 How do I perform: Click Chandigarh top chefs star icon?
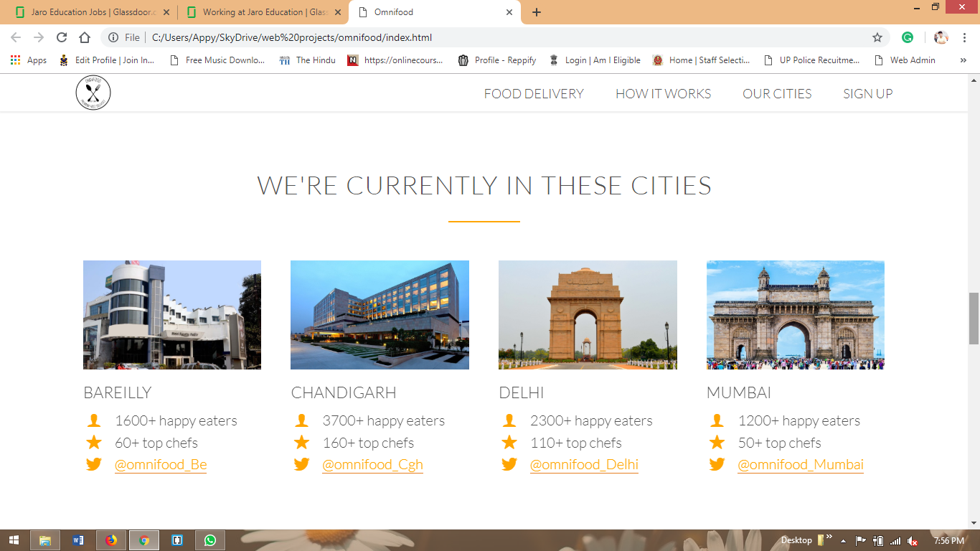point(301,442)
